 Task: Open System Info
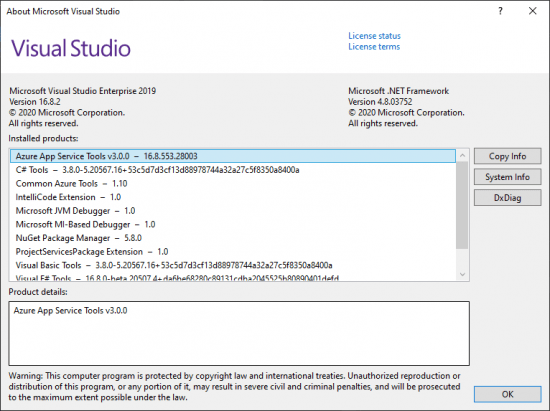[507, 177]
